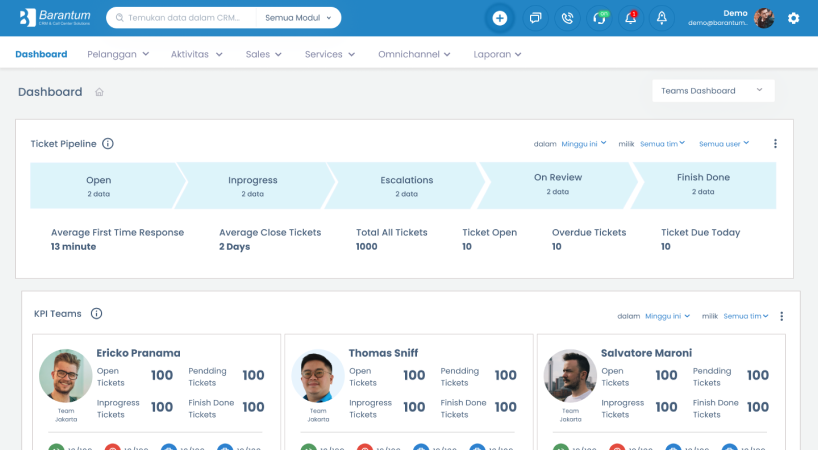Open Ticket Pipeline three-dot menu
818x450 pixels.
(775, 143)
